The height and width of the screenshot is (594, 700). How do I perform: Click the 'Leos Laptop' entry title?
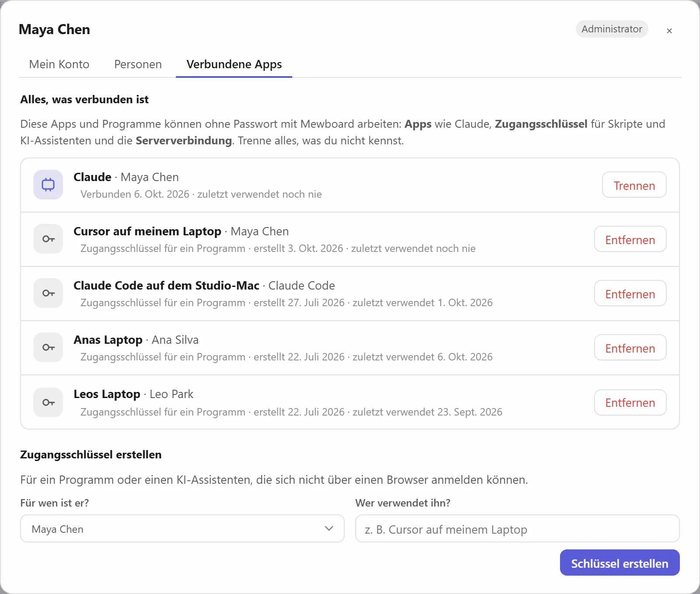(x=107, y=394)
